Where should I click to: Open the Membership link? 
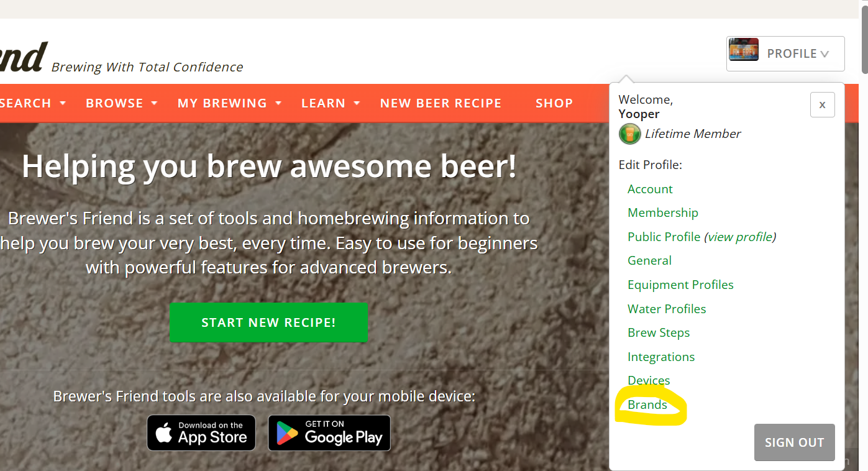[662, 213]
